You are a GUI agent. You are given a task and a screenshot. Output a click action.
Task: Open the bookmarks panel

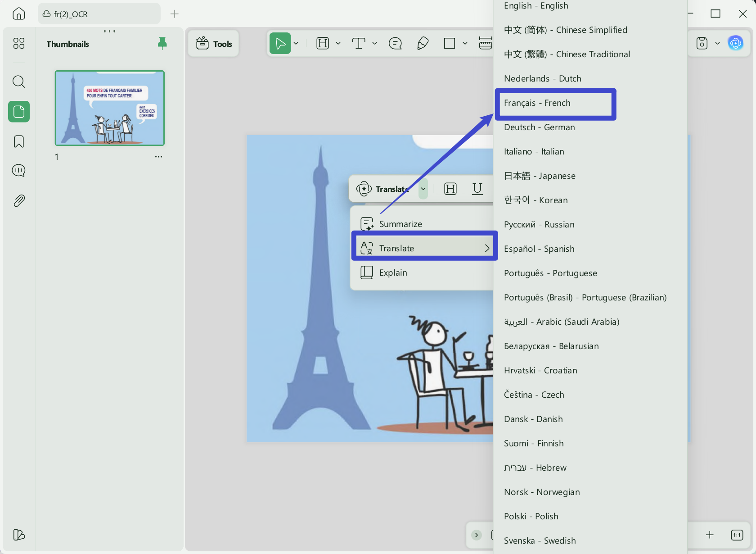[18, 141]
